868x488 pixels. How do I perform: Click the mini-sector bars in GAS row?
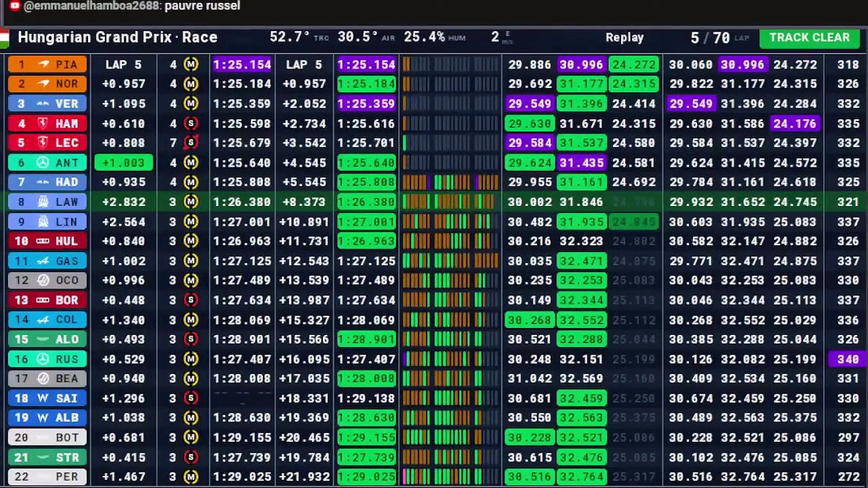tap(451, 261)
